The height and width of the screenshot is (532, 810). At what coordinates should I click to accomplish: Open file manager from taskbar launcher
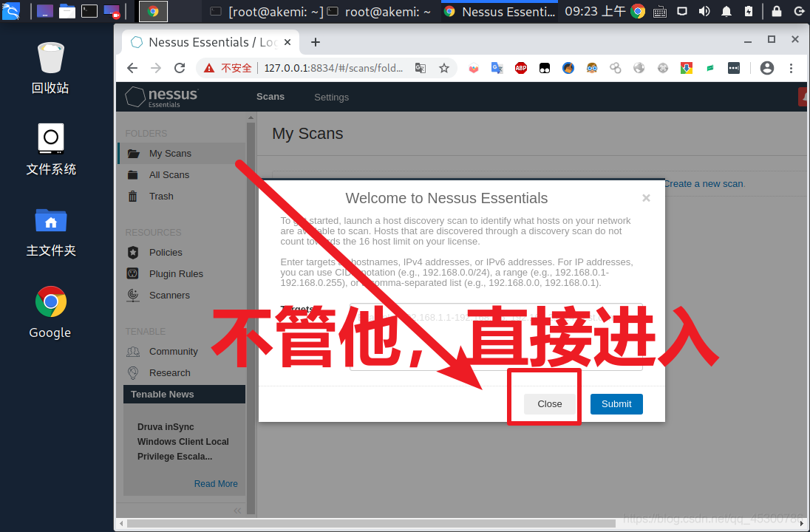click(x=67, y=11)
